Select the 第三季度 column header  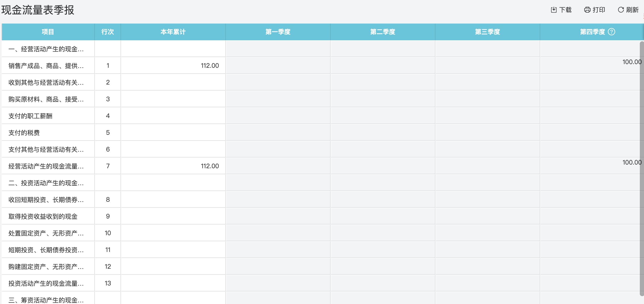[x=487, y=32]
